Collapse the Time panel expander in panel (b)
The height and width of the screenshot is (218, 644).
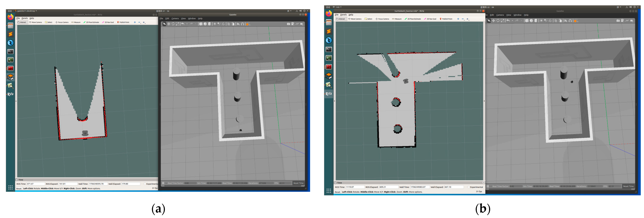pos(336,183)
